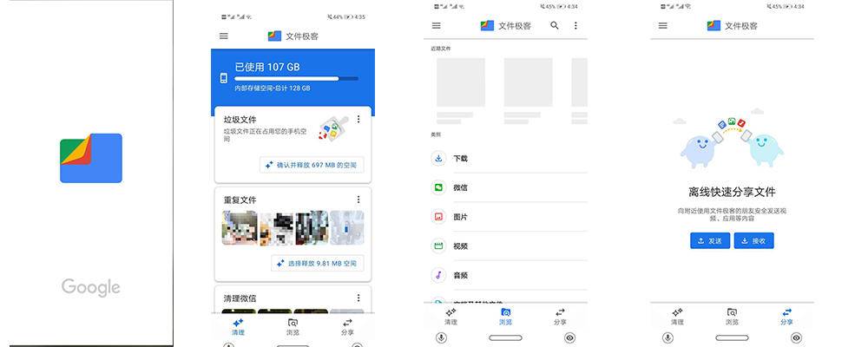Open second duplicate file thumbnail in 重复文件
Screen dimensions: 868x347
[276, 227]
